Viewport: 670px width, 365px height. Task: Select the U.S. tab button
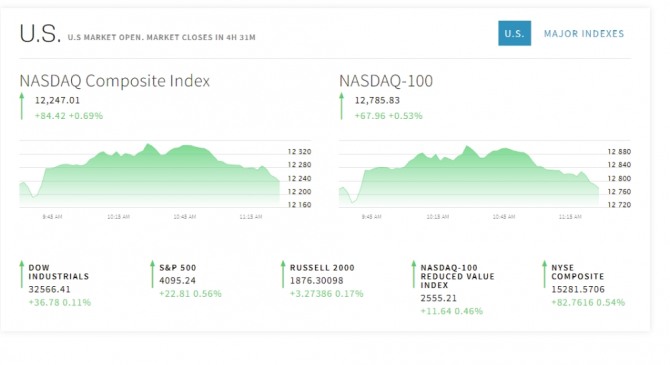[x=514, y=33]
